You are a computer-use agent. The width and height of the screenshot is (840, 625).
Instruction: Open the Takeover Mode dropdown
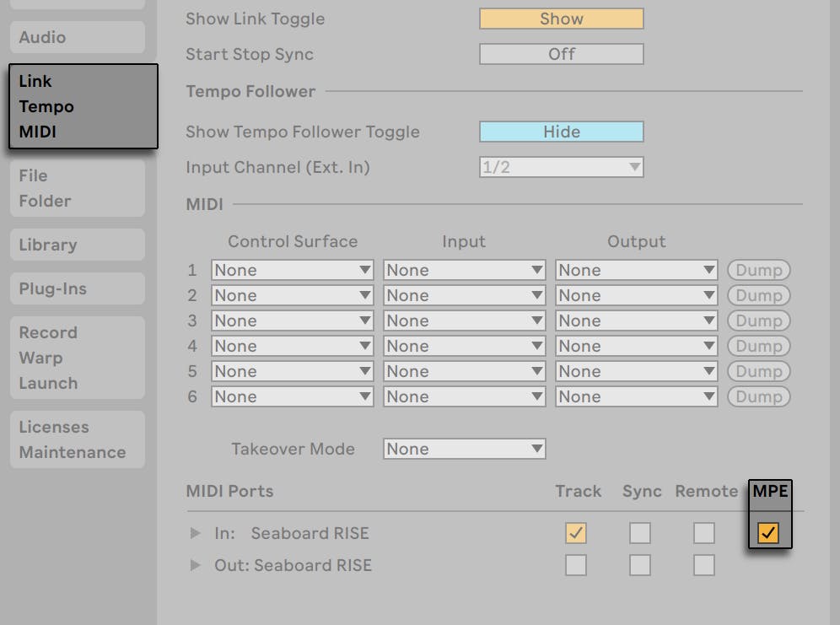(463, 449)
